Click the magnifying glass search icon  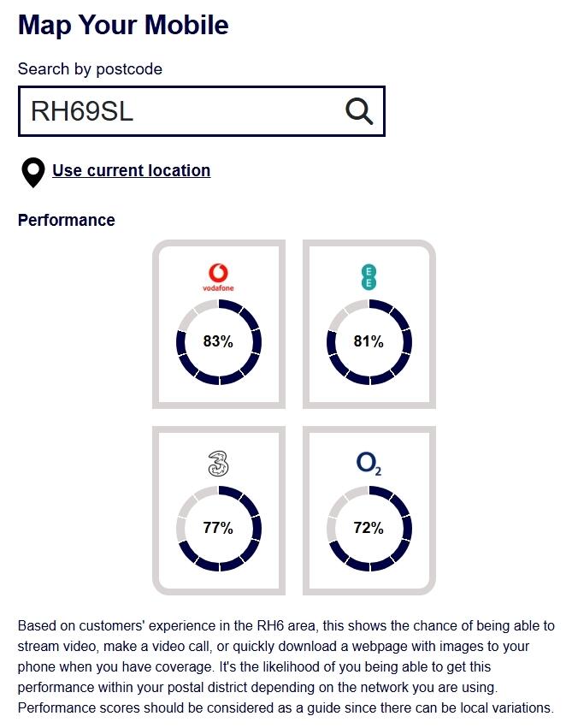point(359,111)
